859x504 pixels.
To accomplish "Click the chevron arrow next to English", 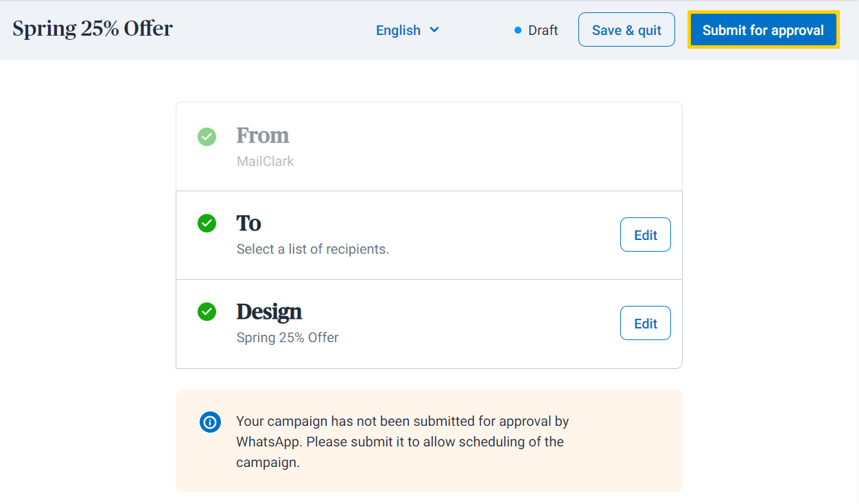I will [x=434, y=30].
